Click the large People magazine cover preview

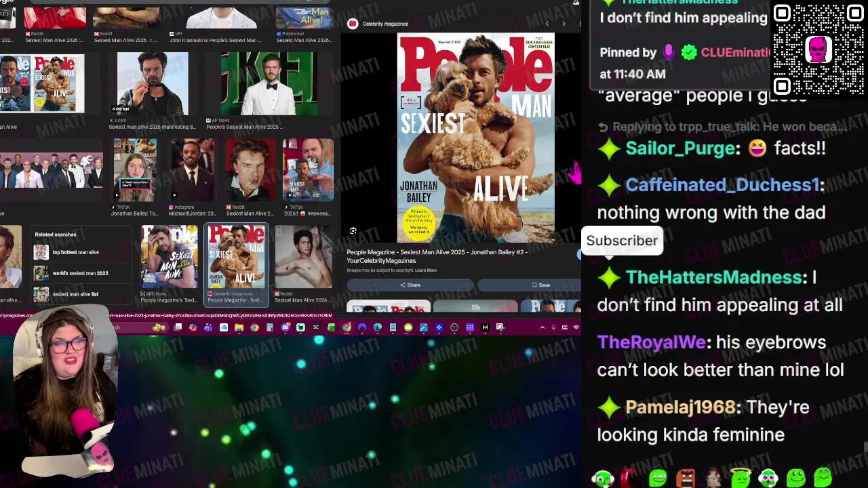pos(475,138)
